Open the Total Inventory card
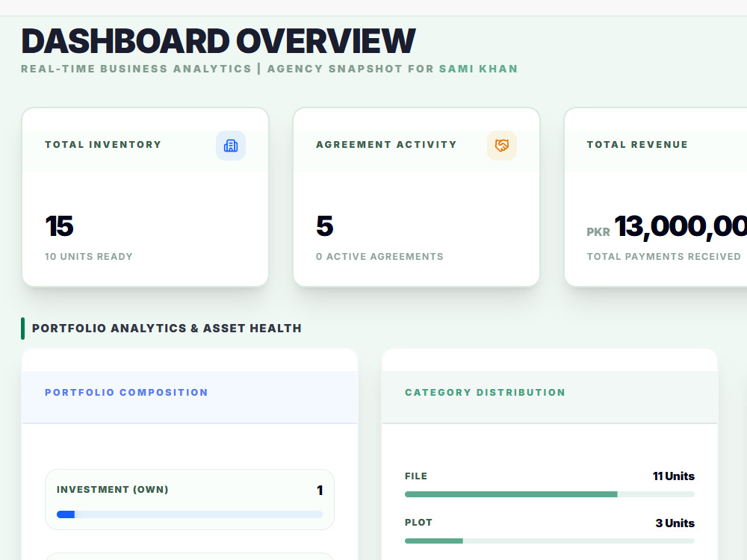Viewport: 747px width, 560px height. pos(146,196)
